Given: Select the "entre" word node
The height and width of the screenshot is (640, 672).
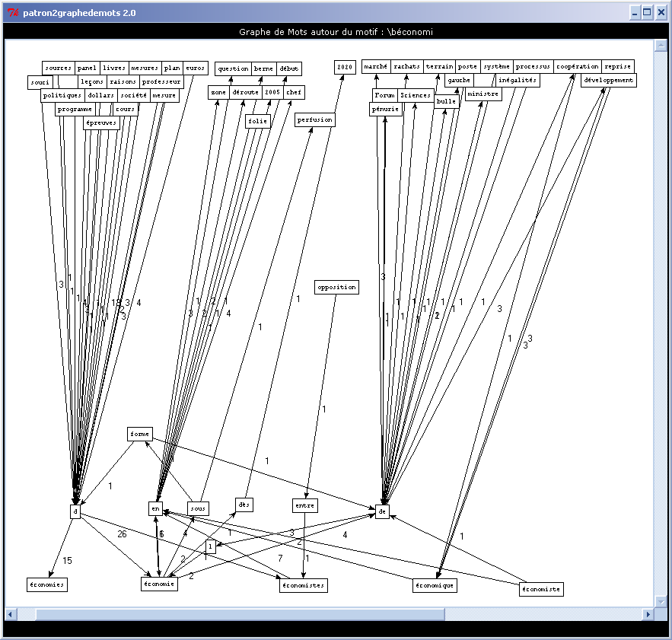Looking at the screenshot, I should tap(305, 506).
